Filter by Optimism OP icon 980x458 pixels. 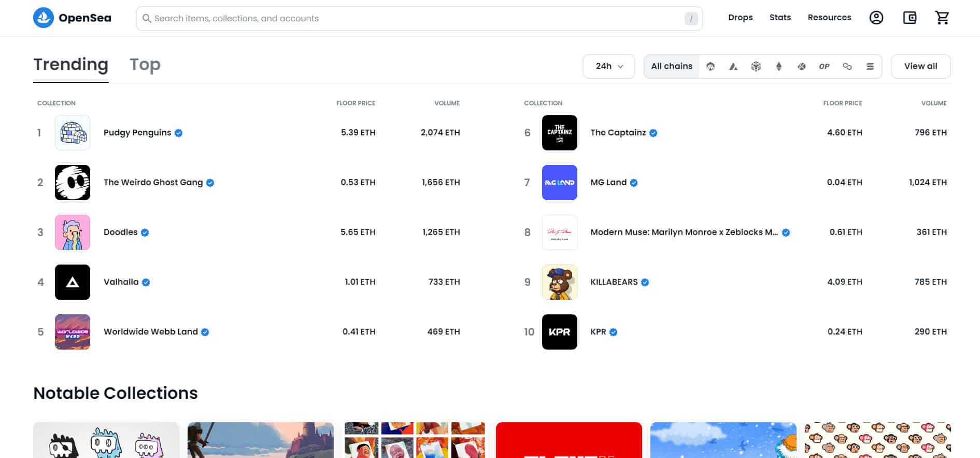pos(825,66)
